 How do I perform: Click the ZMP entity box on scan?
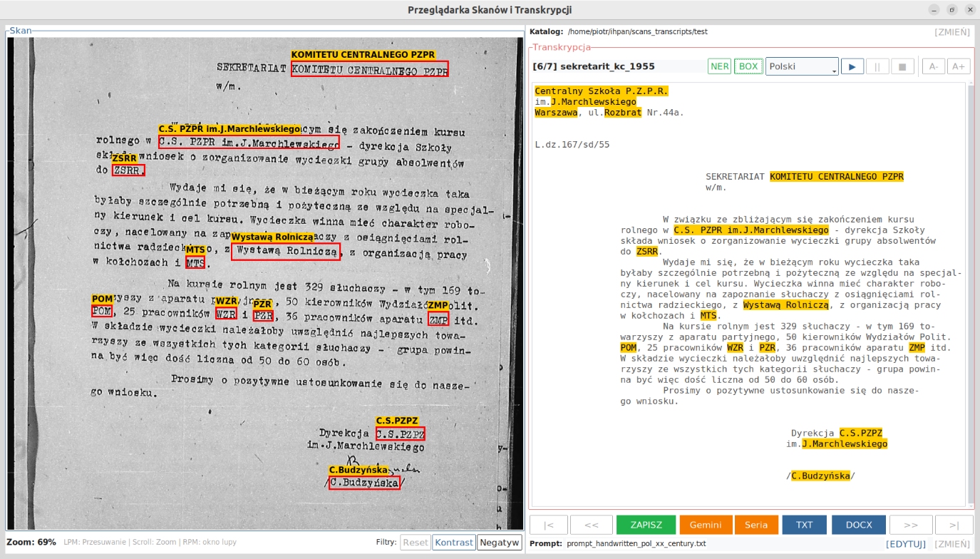coord(438,319)
